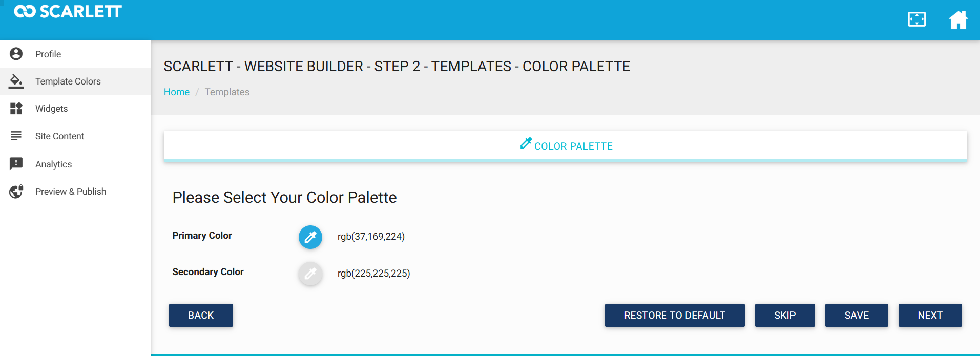Open Site Content section
Image resolution: width=980 pixels, height=356 pixels.
click(59, 136)
